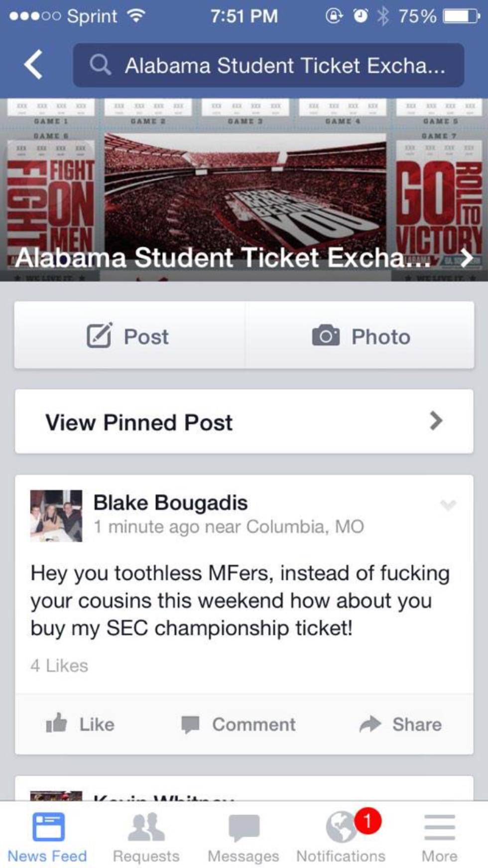
Task: Switch to the News Feed tab
Action: click(x=48, y=837)
